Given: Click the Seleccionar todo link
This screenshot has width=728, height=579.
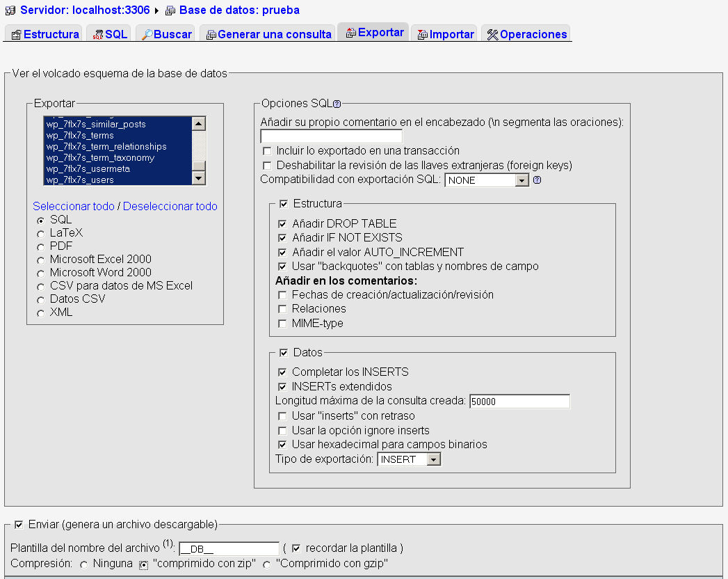Looking at the screenshot, I should click(x=73, y=207).
